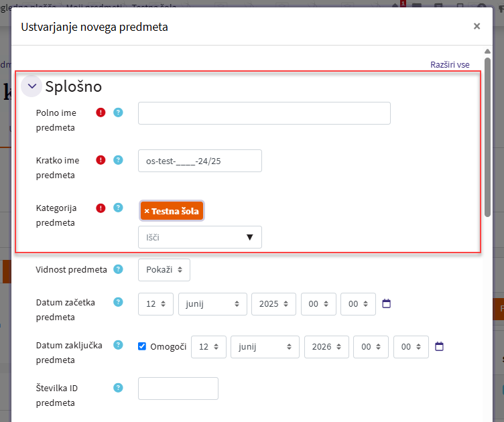Click help icon next to Polno ime predmeta
Viewport: 504px width, 422px height.
tap(118, 113)
